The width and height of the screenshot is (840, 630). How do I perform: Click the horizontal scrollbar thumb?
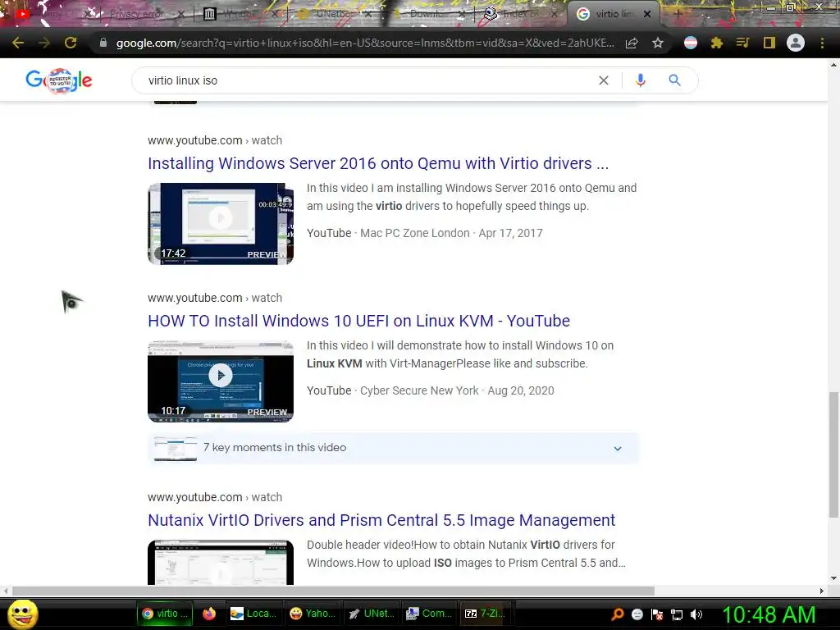coord(333,591)
